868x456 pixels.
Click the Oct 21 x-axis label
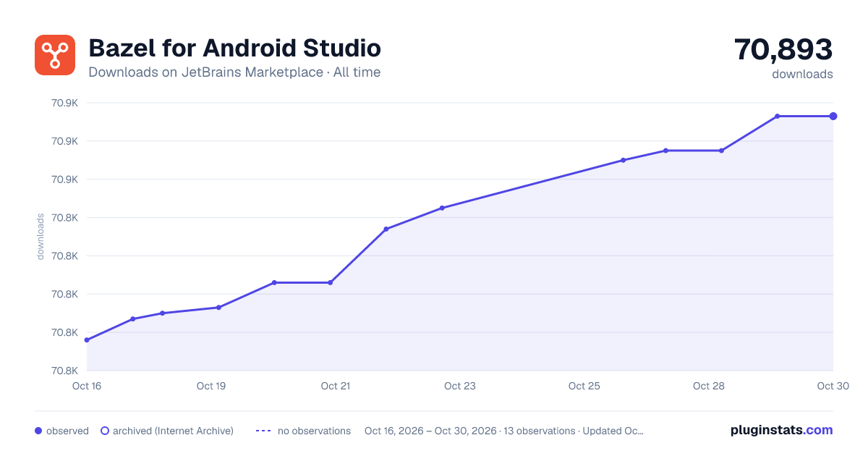pos(336,386)
